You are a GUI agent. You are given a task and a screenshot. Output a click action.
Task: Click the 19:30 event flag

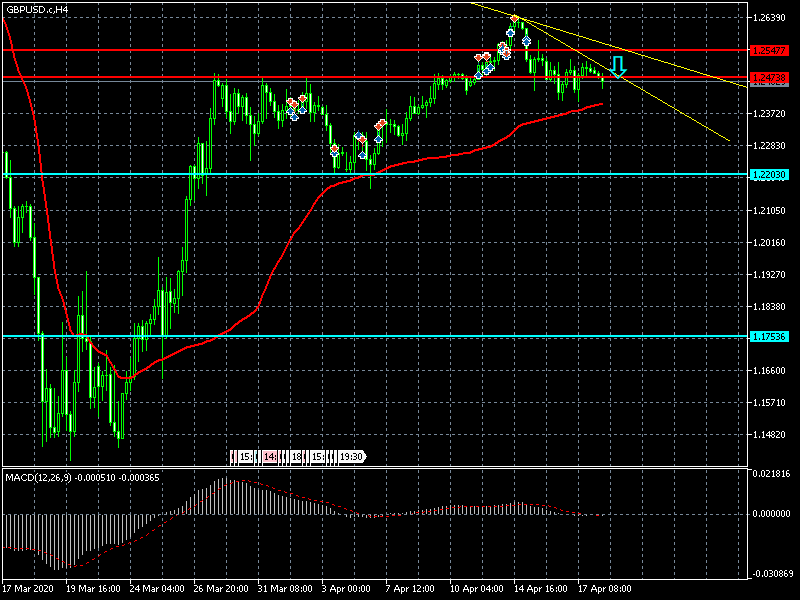click(x=350, y=456)
